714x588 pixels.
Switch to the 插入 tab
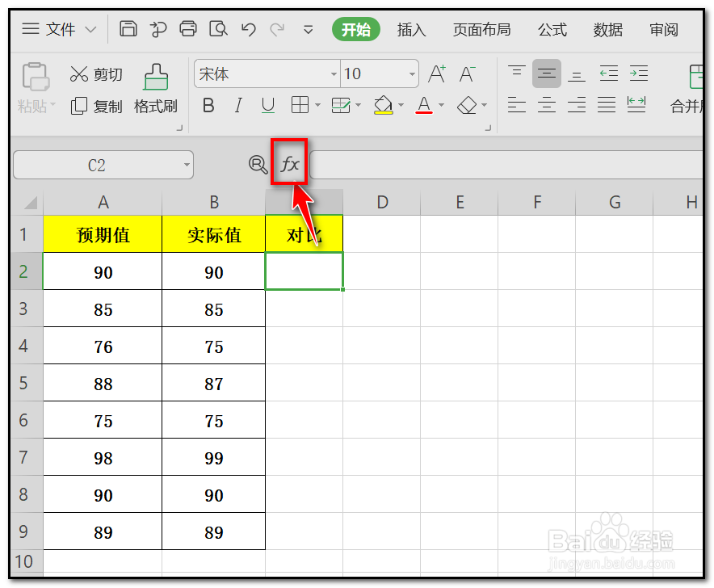(x=411, y=30)
